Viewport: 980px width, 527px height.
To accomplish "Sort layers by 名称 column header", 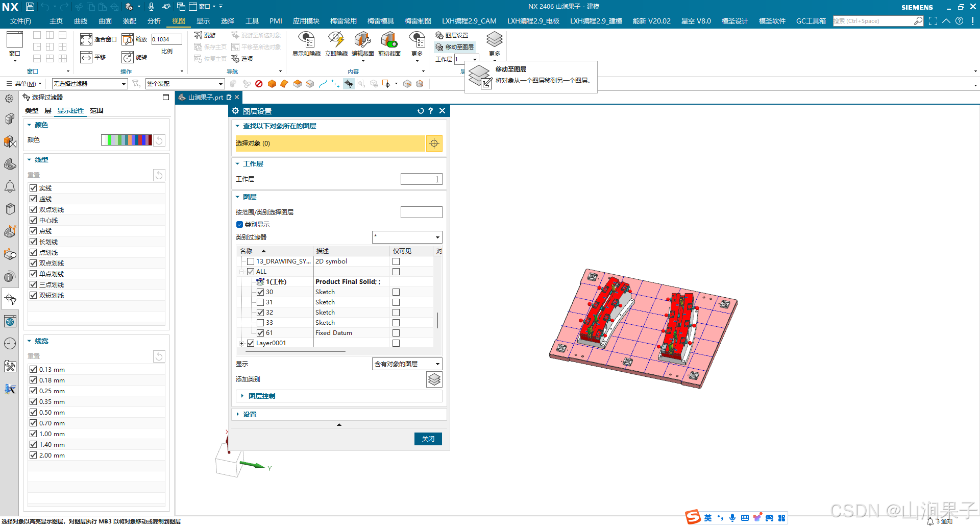I will tap(275, 251).
